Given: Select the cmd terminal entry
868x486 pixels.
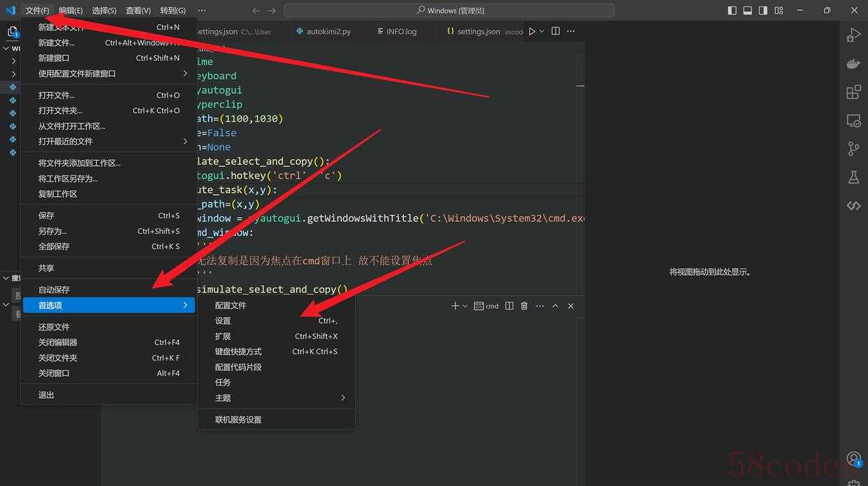Looking at the screenshot, I should coord(486,306).
